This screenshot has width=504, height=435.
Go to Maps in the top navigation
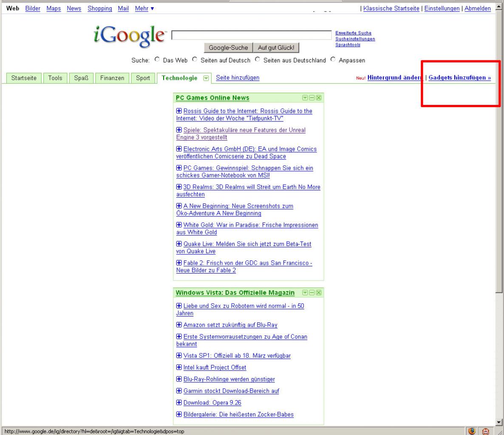[x=54, y=8]
